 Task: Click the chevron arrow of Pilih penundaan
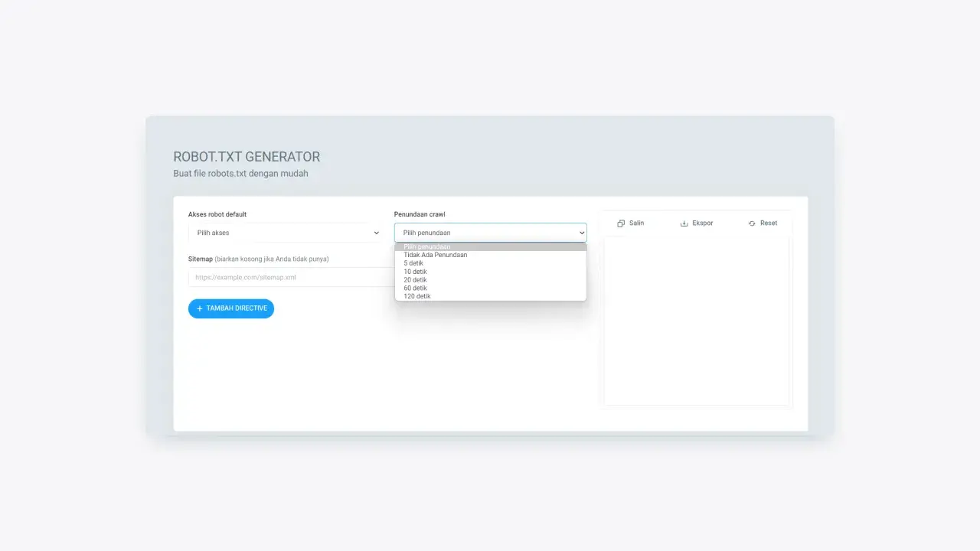pyautogui.click(x=582, y=233)
